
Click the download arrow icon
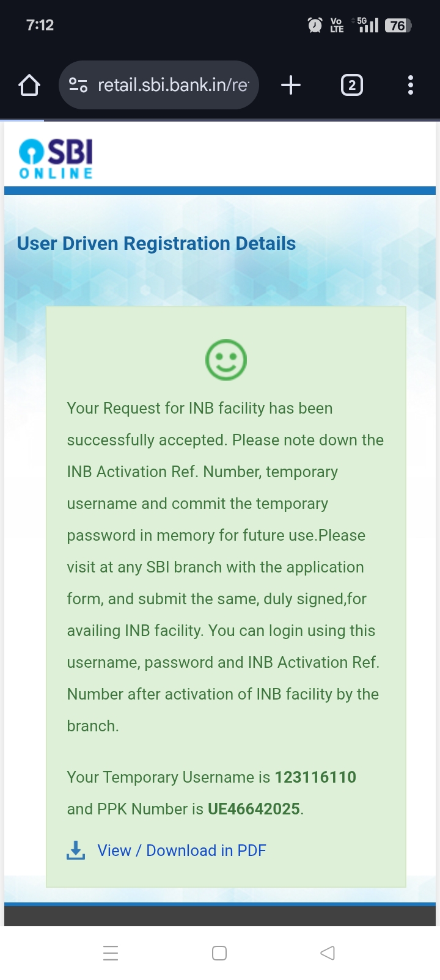point(76,850)
